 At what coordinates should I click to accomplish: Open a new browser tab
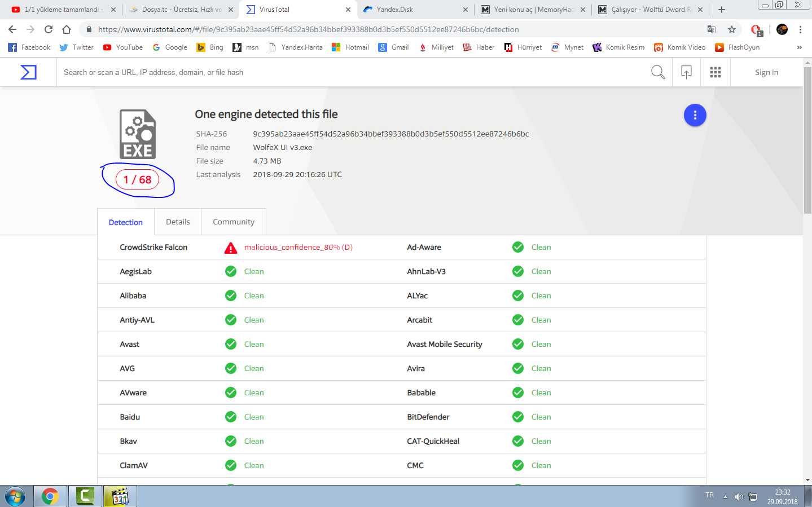click(x=722, y=10)
